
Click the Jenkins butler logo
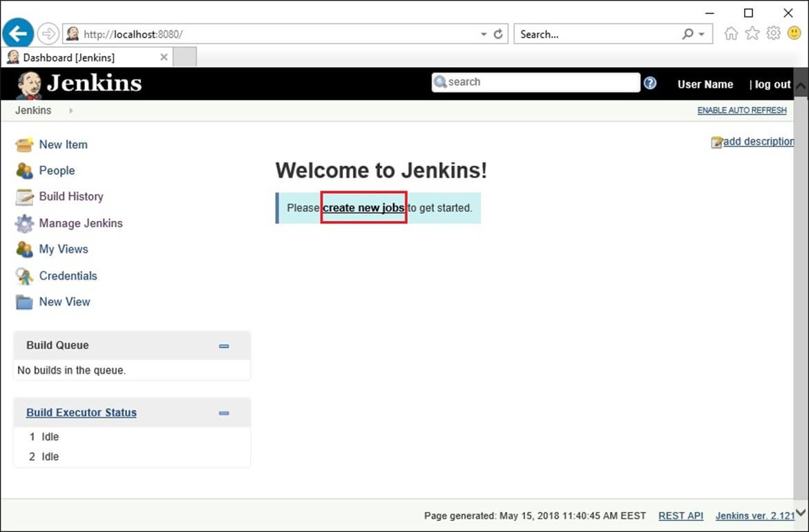pyautogui.click(x=29, y=84)
